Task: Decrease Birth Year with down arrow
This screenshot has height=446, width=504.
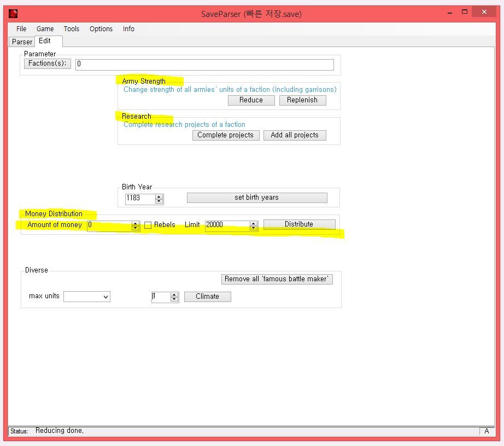Action: (159, 201)
